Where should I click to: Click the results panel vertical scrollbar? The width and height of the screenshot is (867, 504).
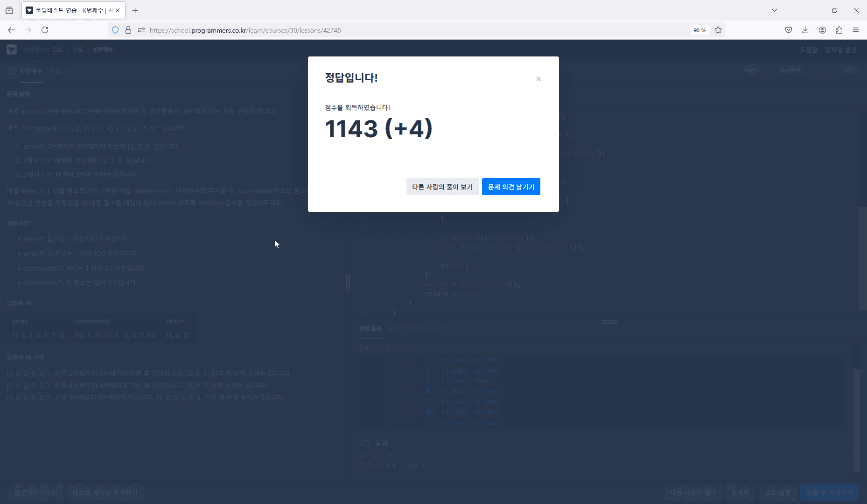click(x=856, y=420)
